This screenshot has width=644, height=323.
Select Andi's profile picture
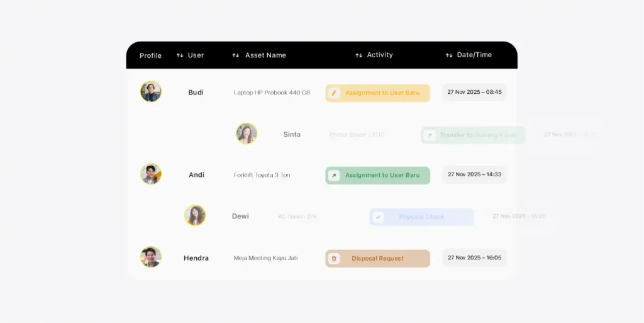click(151, 174)
